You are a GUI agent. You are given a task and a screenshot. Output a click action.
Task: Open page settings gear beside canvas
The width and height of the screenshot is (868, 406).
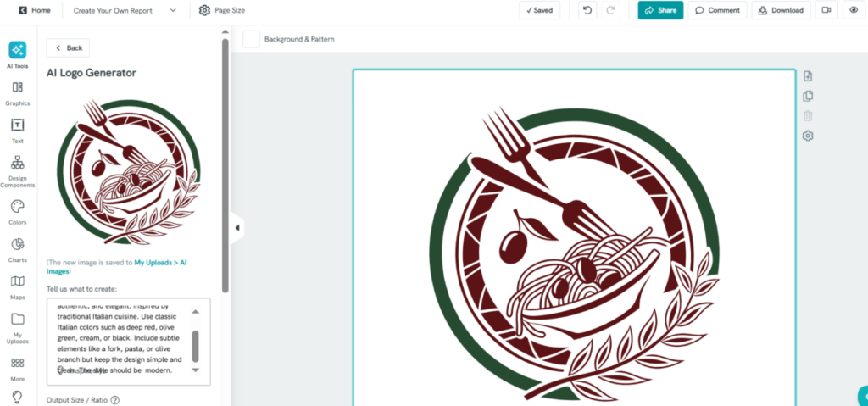[808, 136]
